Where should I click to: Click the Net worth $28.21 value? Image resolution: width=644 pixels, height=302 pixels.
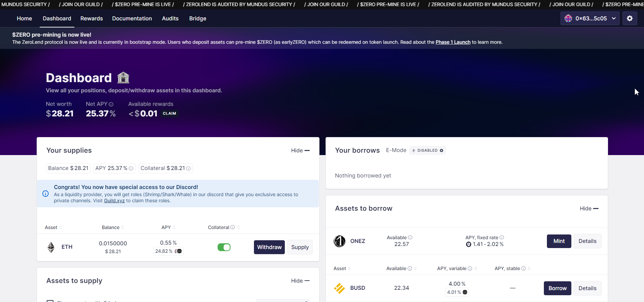(x=60, y=114)
